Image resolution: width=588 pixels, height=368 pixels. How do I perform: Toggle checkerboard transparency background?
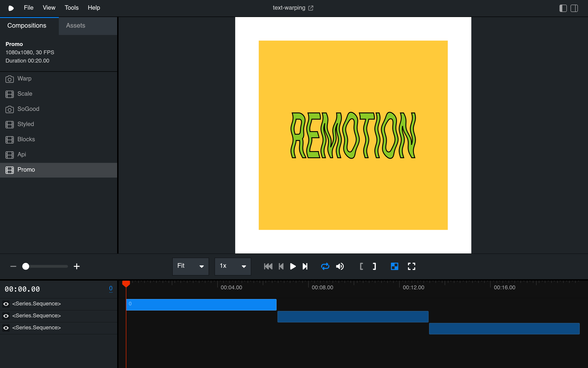pos(395,267)
